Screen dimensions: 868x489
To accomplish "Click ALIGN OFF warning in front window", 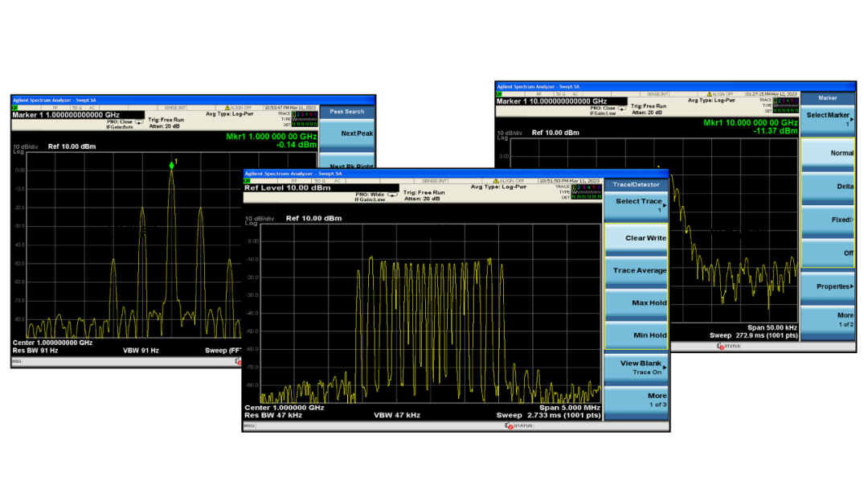I will (x=509, y=181).
